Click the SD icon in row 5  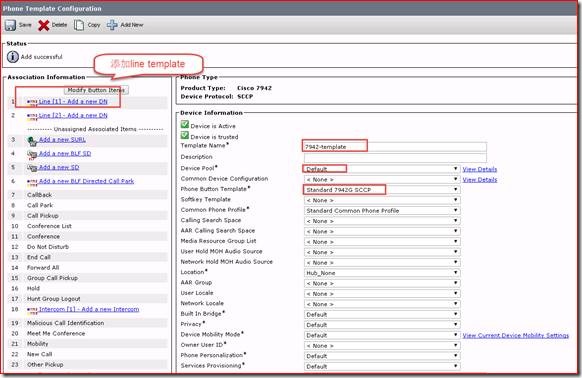tap(32, 168)
